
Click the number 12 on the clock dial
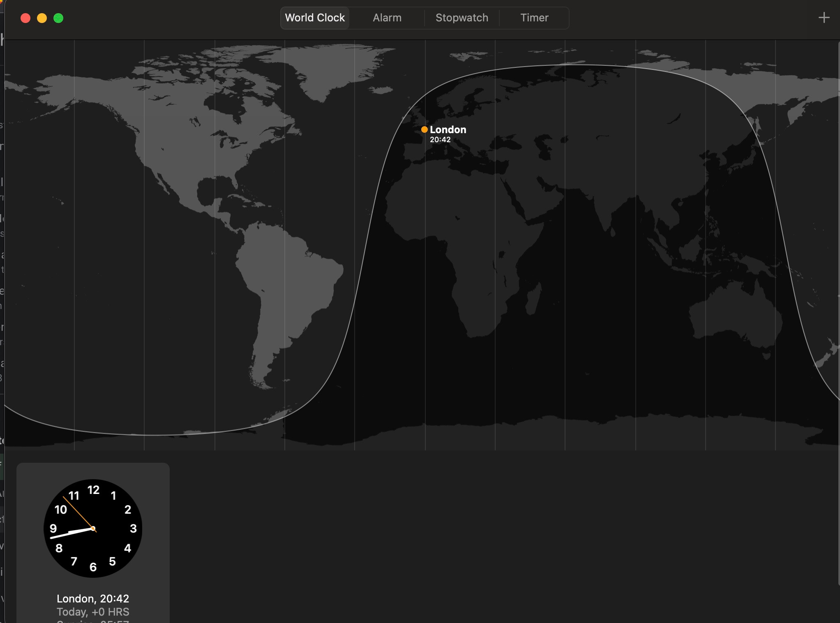(93, 490)
